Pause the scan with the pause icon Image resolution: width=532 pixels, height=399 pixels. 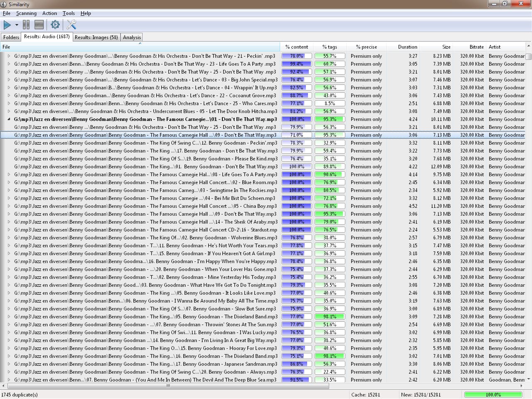click(26, 25)
